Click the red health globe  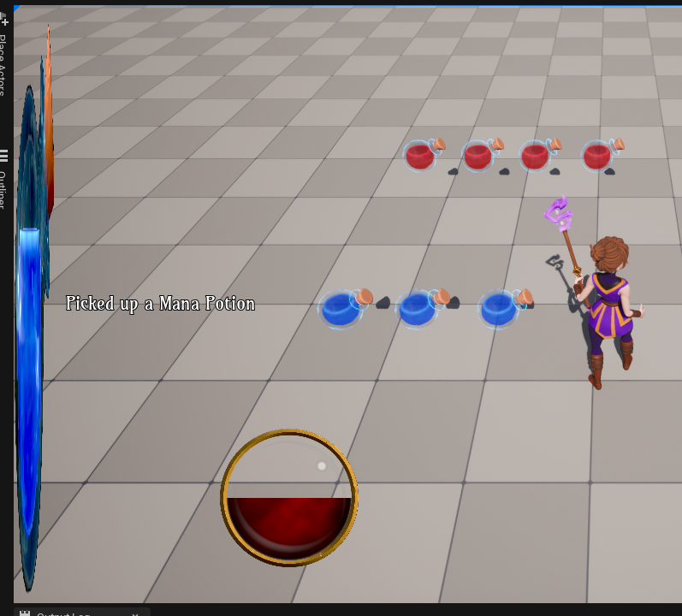[289, 497]
